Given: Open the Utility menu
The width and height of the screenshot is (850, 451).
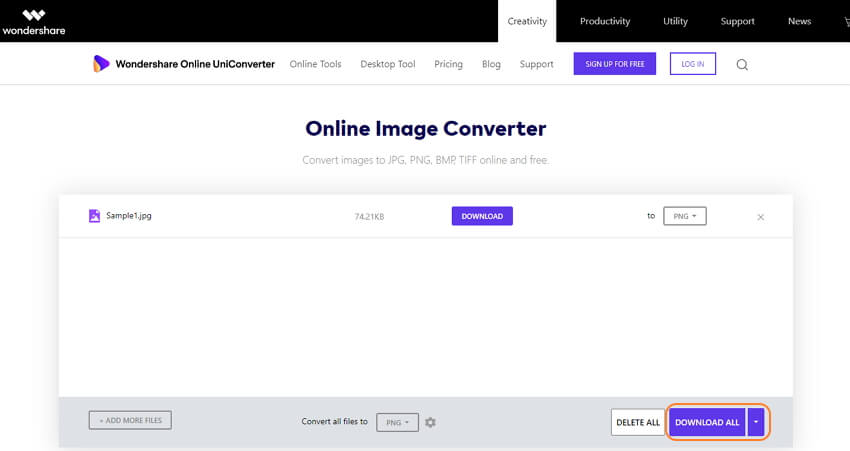Looking at the screenshot, I should coord(675,21).
